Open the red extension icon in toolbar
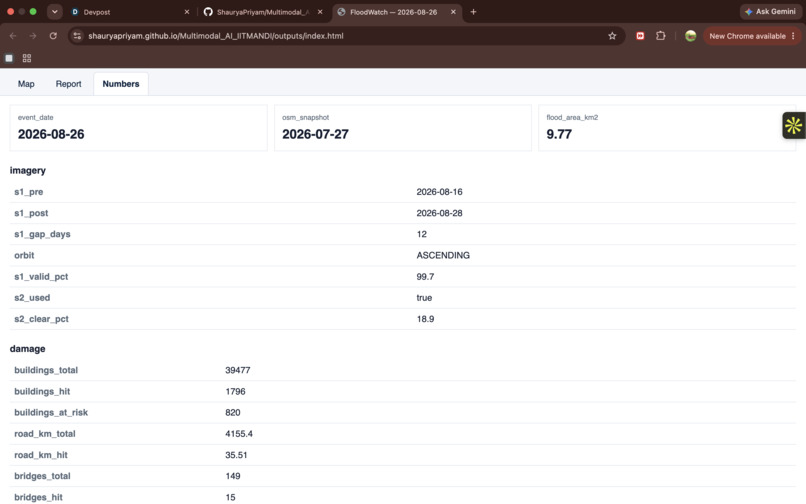 [640, 36]
